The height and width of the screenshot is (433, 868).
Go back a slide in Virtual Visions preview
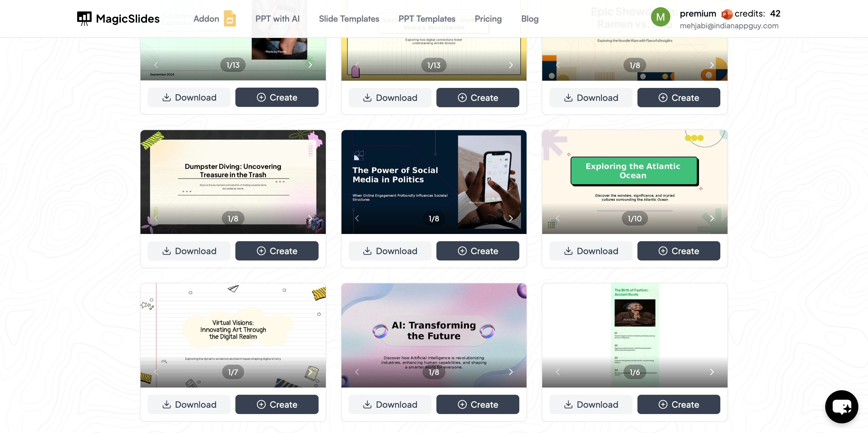pos(156,372)
